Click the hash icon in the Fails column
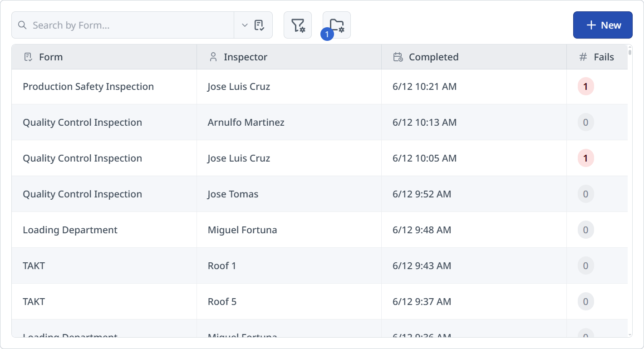 [x=583, y=56]
